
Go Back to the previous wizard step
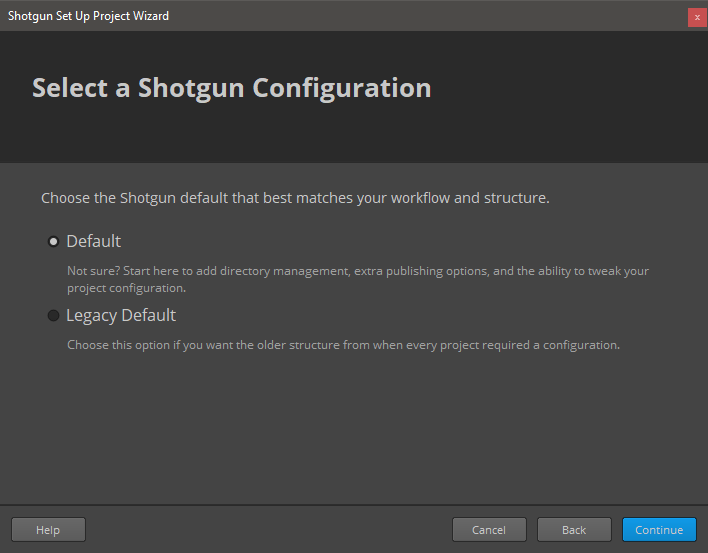click(x=574, y=530)
